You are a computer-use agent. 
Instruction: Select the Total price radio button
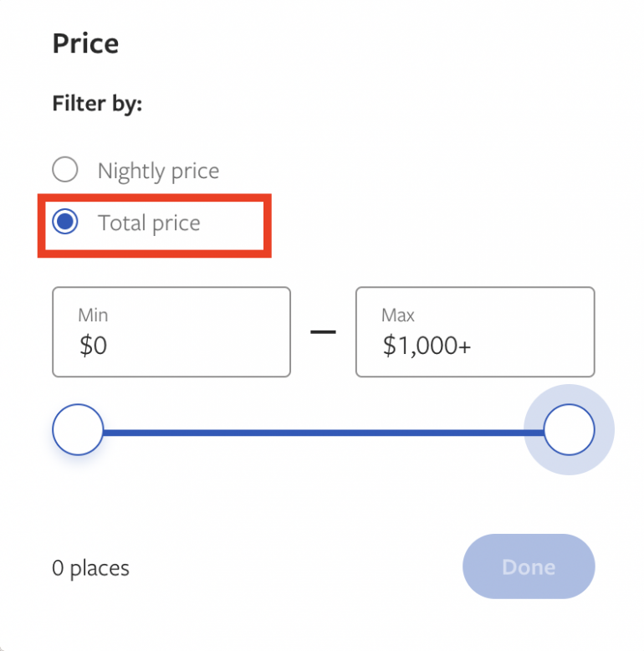(x=65, y=222)
